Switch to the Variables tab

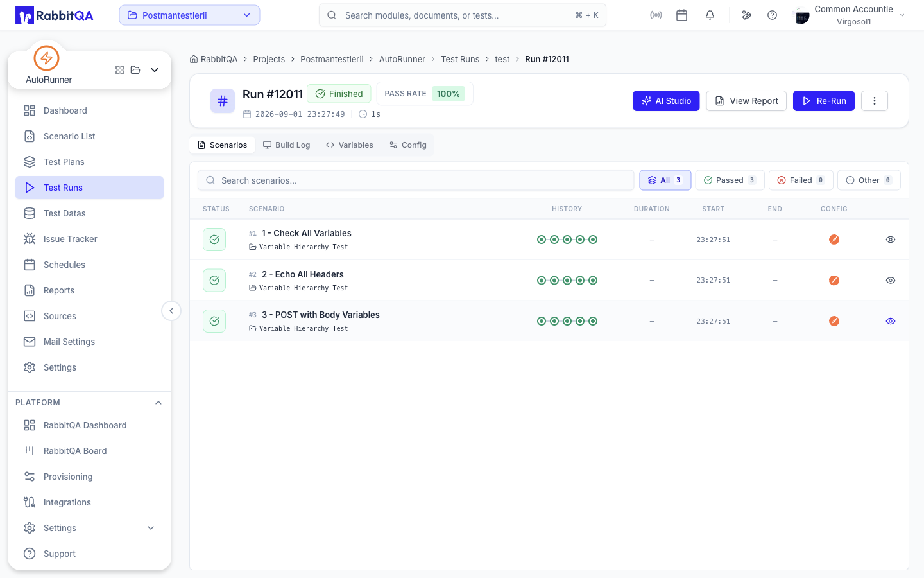(x=350, y=145)
